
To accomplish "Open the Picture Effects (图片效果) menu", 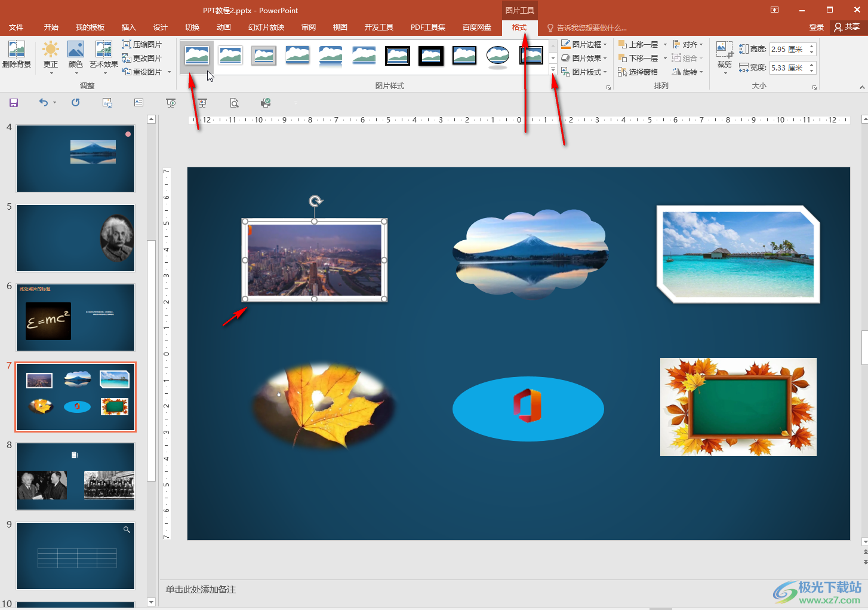I will pyautogui.click(x=584, y=58).
